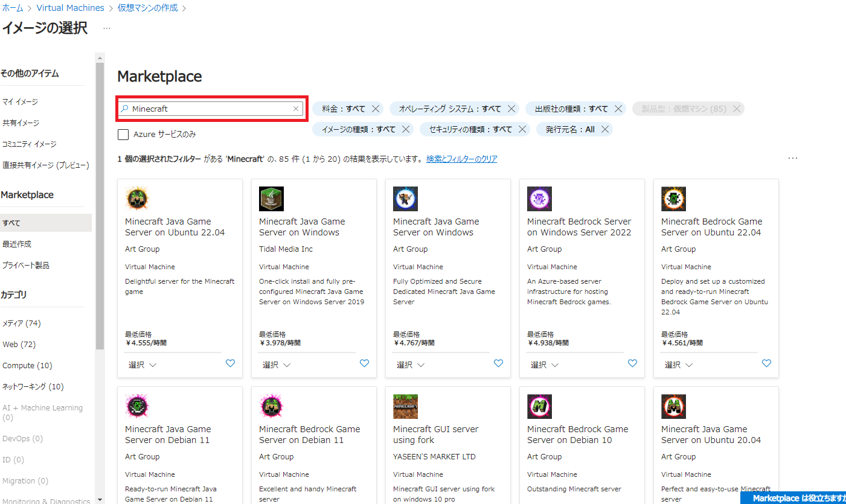Click the Minecraft Java Game Server Debian 11 logo

click(x=137, y=406)
